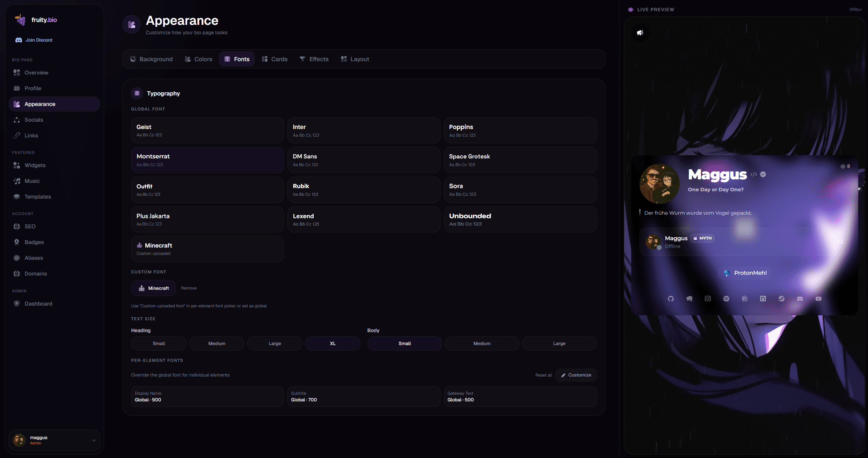Click the Join Discord link
Viewport: 868px width, 458px height.
click(x=34, y=40)
